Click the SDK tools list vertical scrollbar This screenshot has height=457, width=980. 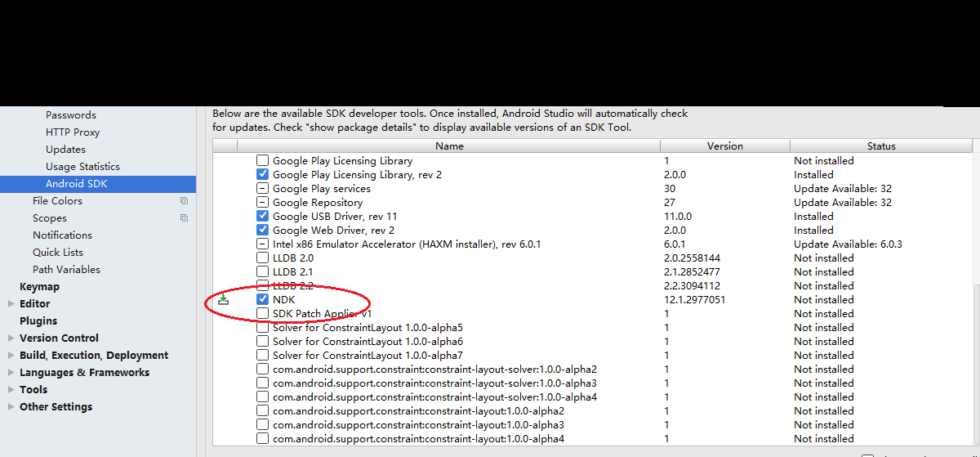tap(976, 364)
